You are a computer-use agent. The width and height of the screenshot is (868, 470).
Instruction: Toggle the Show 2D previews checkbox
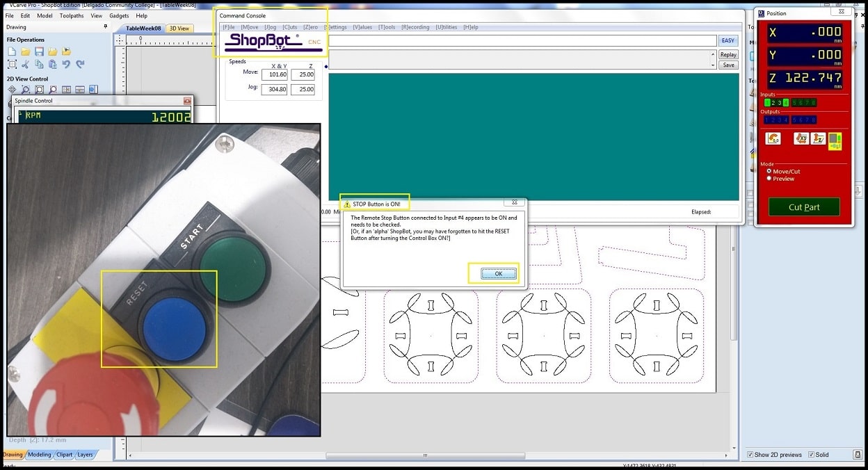tap(750, 455)
